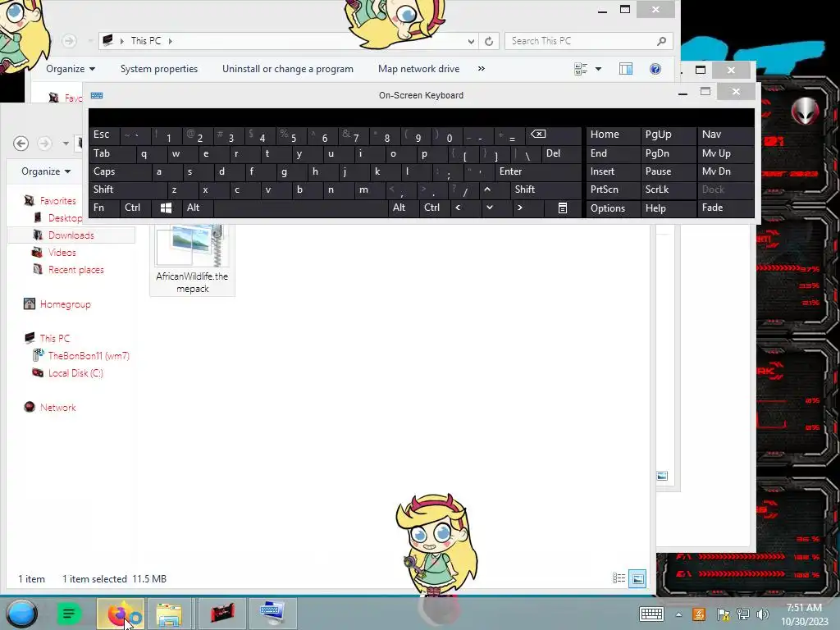Expand the toolbar overflow chevron

click(x=481, y=69)
